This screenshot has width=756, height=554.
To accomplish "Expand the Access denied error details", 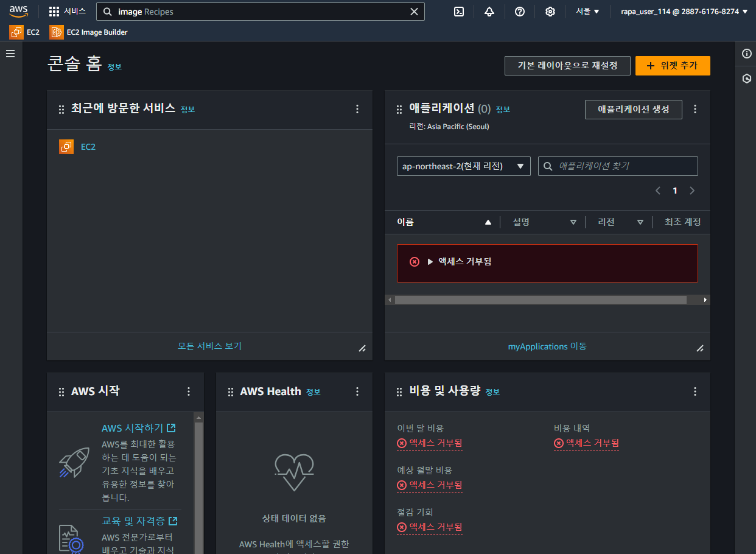I will [430, 262].
